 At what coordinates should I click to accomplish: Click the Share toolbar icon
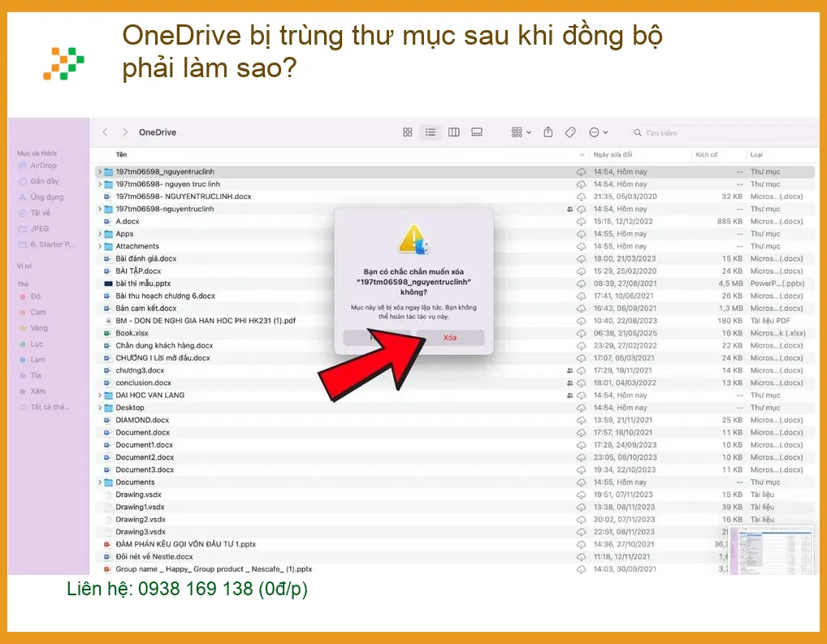tap(548, 132)
